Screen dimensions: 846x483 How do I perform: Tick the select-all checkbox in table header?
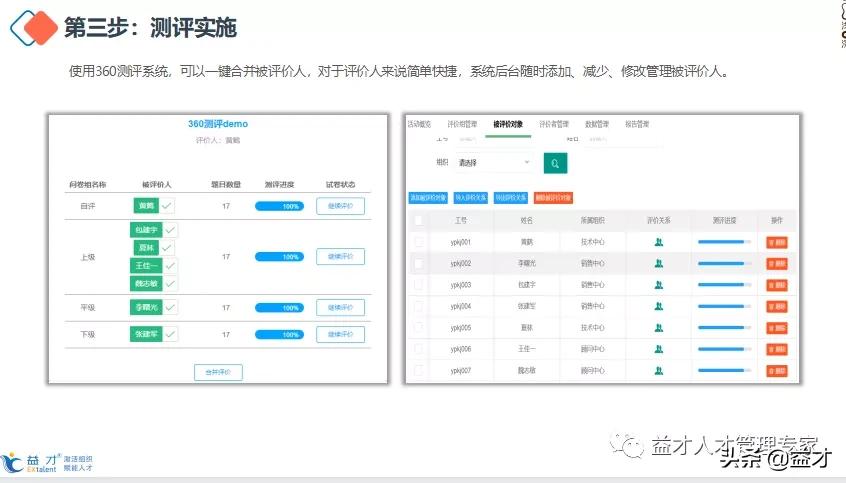[418, 220]
